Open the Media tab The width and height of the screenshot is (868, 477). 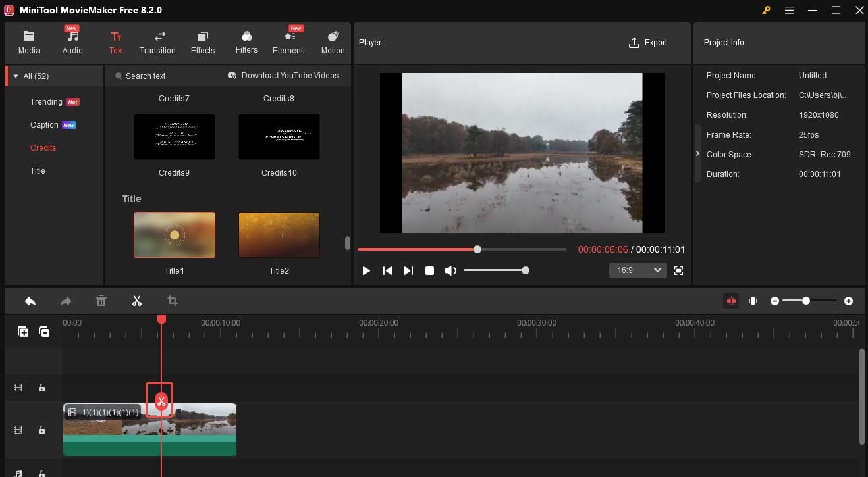pos(29,42)
